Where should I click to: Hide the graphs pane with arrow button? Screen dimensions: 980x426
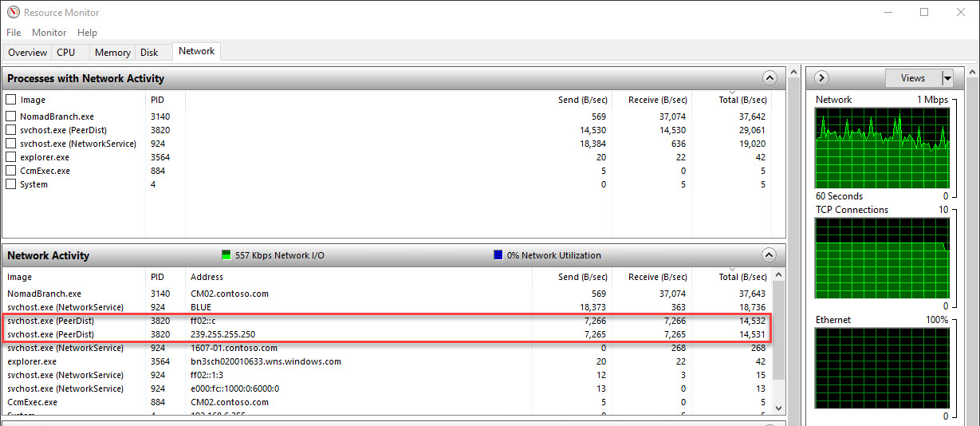pos(822,78)
